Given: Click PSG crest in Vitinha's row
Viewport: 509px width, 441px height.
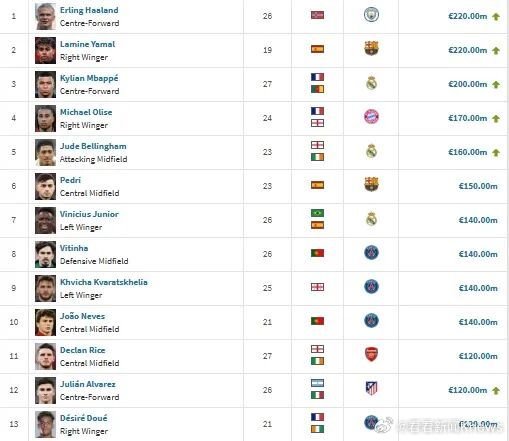Looking at the screenshot, I should point(371,252).
